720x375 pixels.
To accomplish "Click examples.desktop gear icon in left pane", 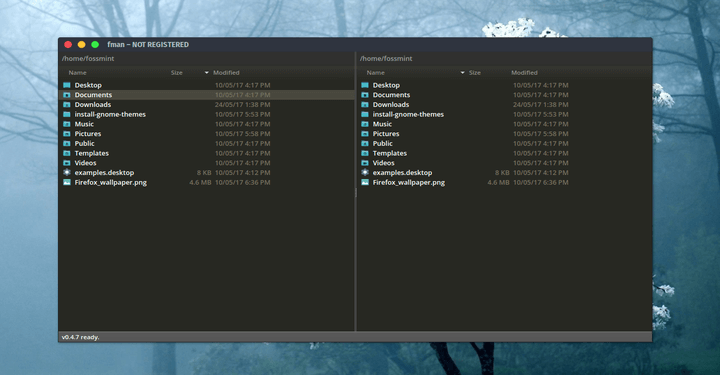I will [x=67, y=173].
